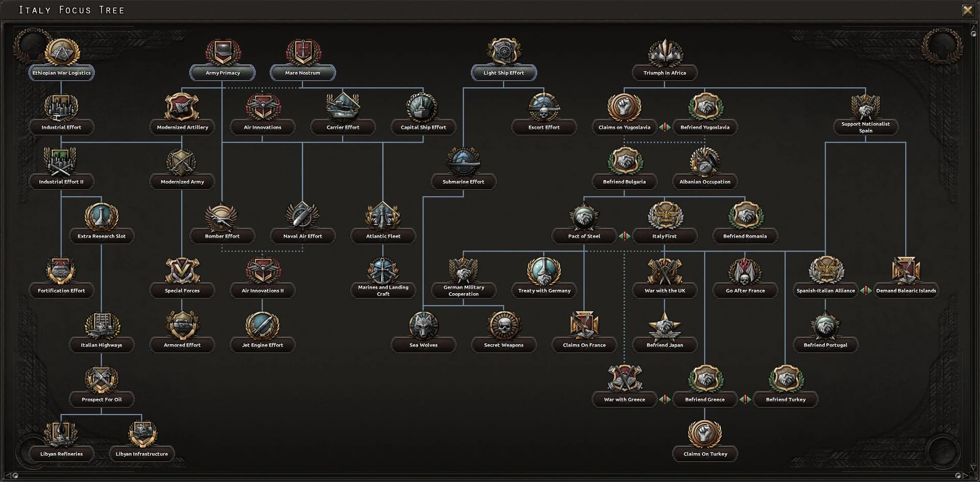980x482 pixels.
Task: Click the Industrial Effort II label
Action: [x=61, y=182]
